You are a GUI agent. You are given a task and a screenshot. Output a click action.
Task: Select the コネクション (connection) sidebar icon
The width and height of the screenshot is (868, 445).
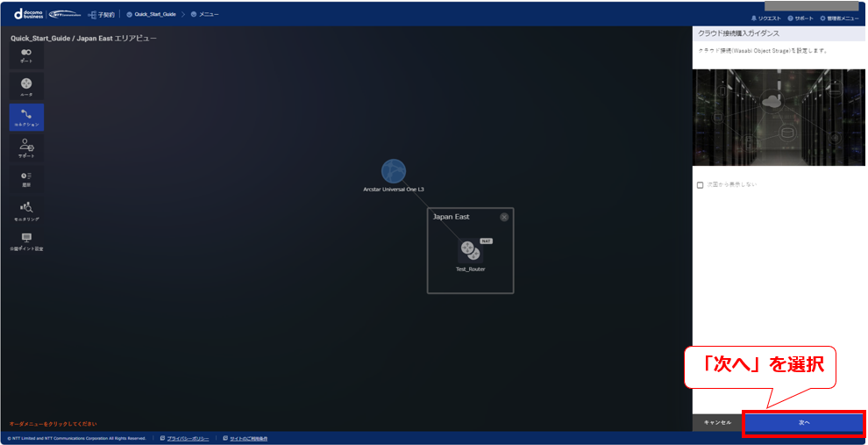click(26, 118)
